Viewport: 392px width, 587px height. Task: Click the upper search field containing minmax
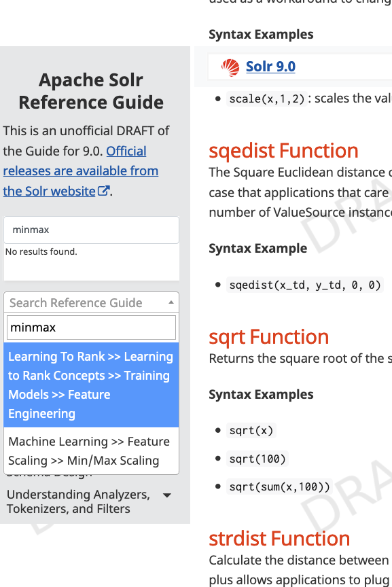pos(91,230)
